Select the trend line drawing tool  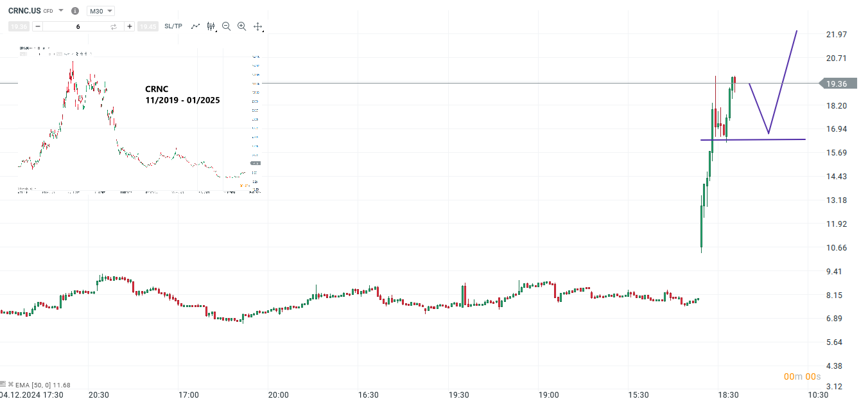(x=195, y=26)
